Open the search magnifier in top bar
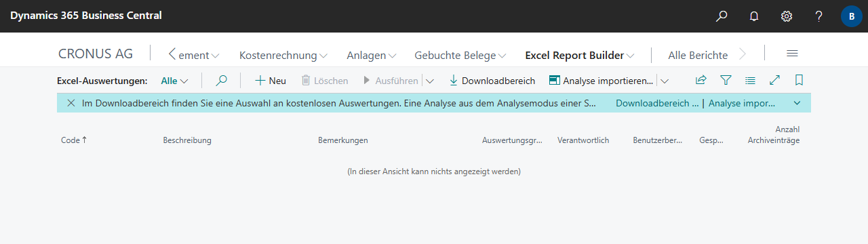 coord(722,16)
